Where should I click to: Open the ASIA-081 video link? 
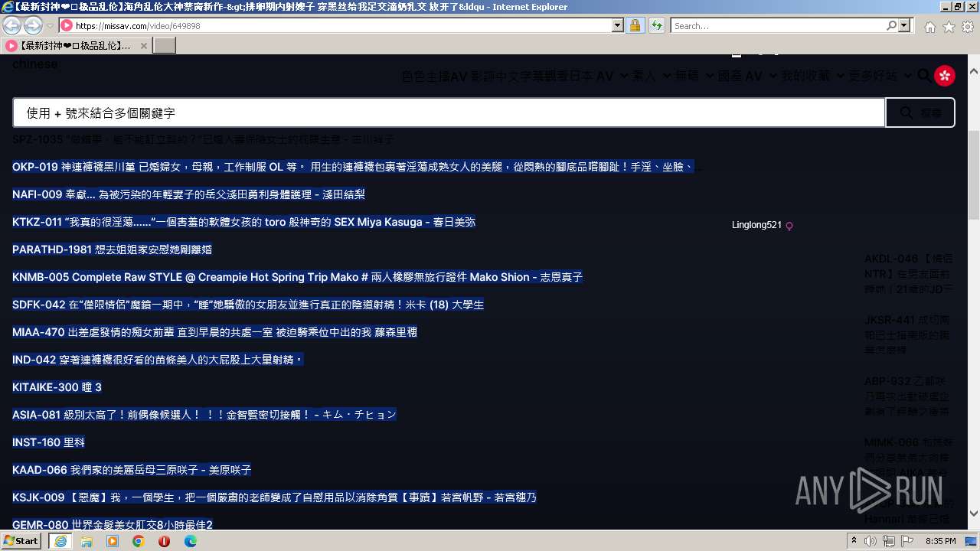(x=204, y=415)
